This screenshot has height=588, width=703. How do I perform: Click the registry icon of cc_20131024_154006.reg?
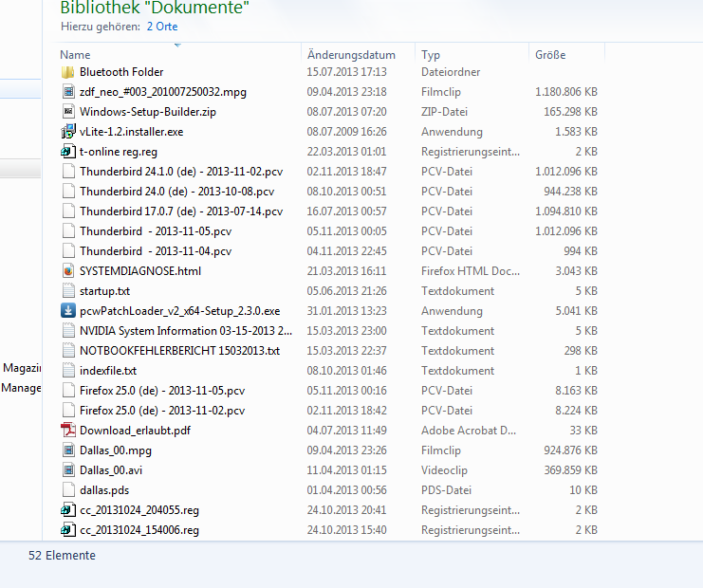(68, 530)
